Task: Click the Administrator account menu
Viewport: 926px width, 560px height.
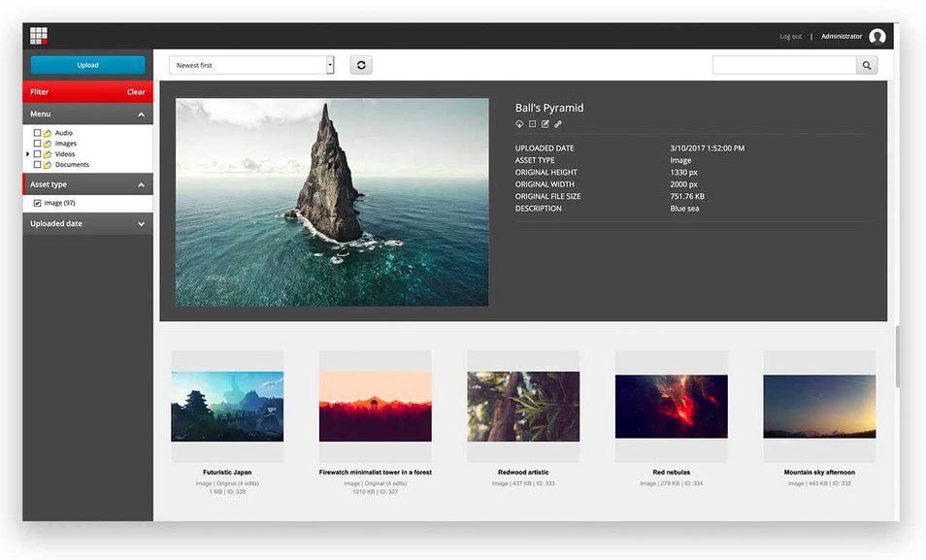Action: click(x=841, y=35)
